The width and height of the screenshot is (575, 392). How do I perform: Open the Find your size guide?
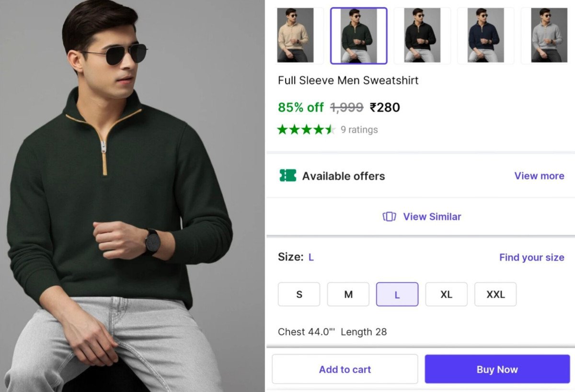531,258
